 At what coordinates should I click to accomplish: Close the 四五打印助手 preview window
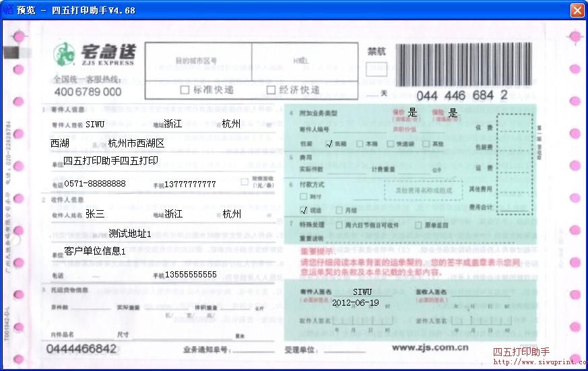coord(577,9)
